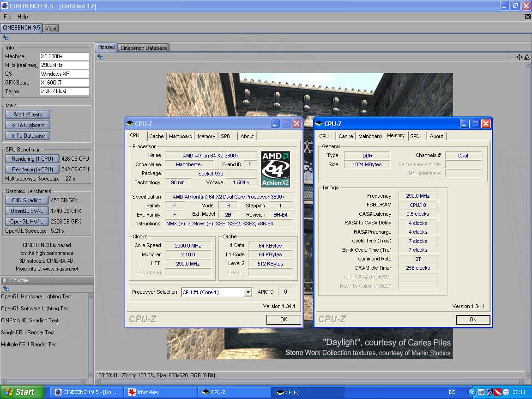
Task: Click the CINEBENCH title bar app icon
Action: coord(5,6)
